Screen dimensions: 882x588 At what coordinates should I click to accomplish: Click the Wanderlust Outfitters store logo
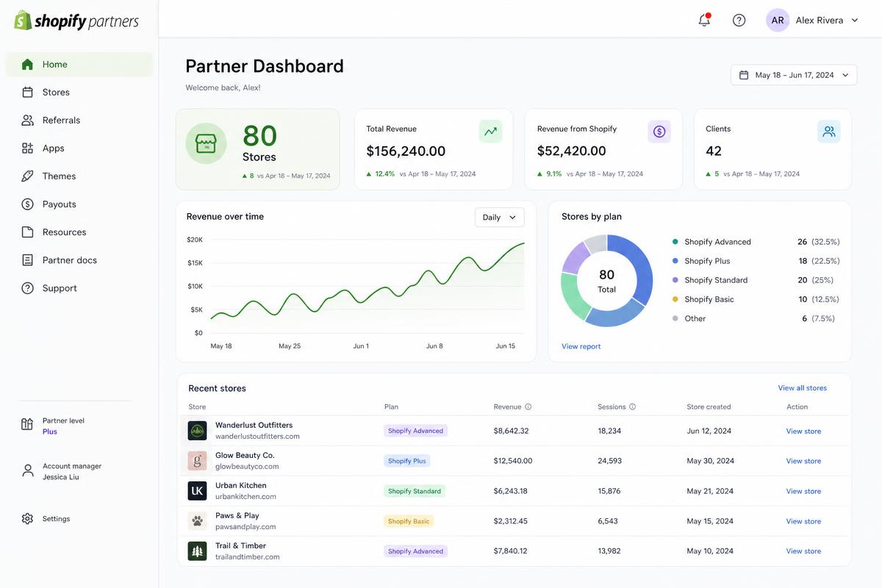pos(197,431)
